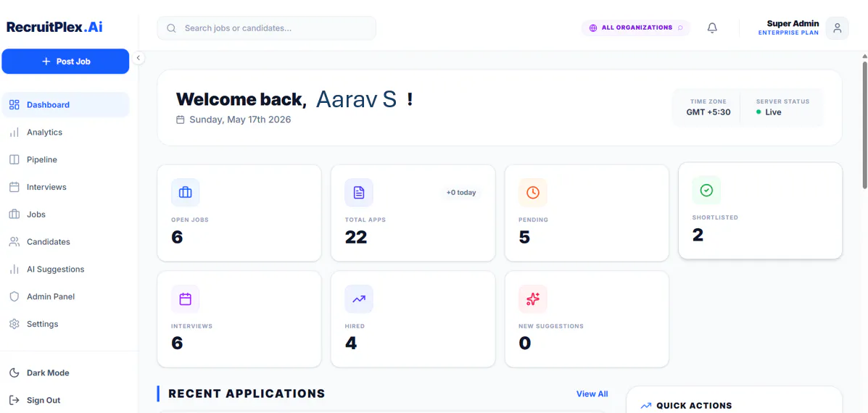Click the Jobs briefcase icon in the sidebar
The height and width of the screenshot is (413, 868).
(x=15, y=214)
